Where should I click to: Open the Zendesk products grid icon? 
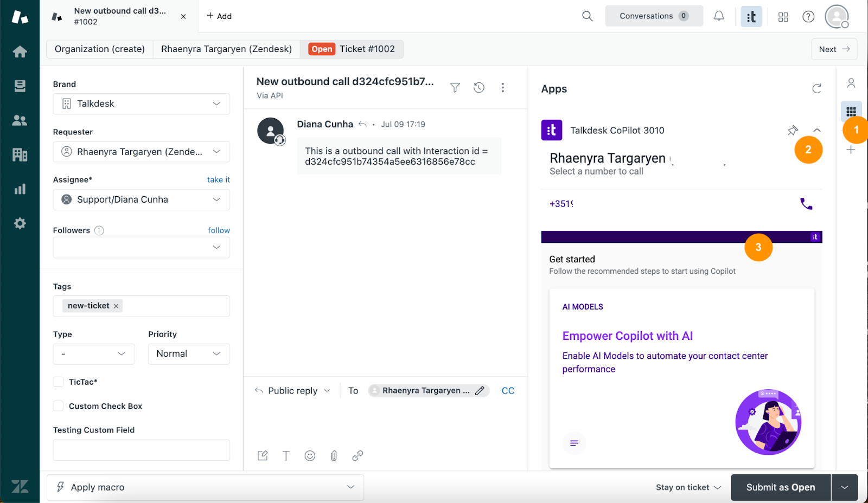(x=783, y=17)
